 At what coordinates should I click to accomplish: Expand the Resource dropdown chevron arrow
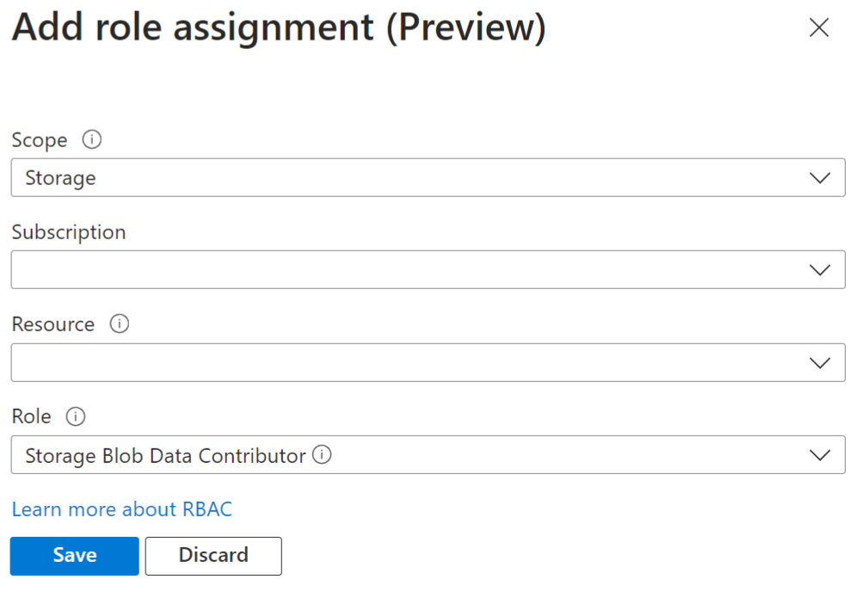(820, 363)
